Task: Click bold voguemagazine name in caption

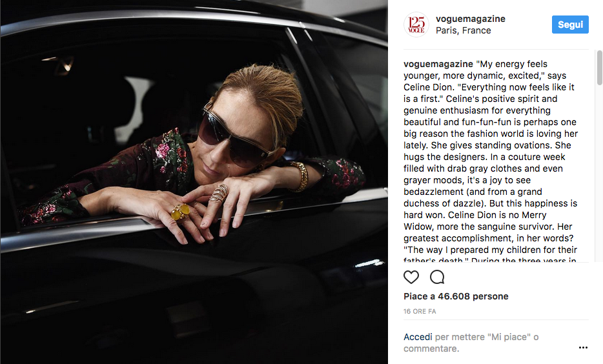Action: 438,64
